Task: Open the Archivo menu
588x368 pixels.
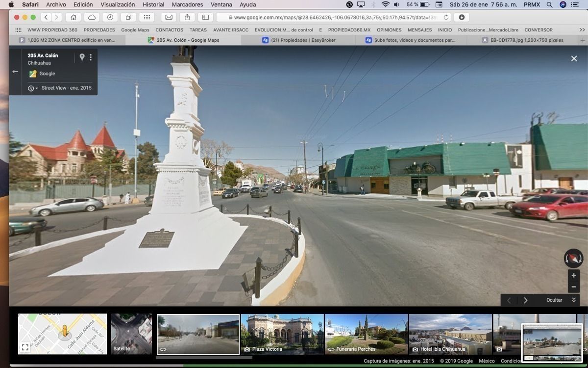Action: coord(56,4)
